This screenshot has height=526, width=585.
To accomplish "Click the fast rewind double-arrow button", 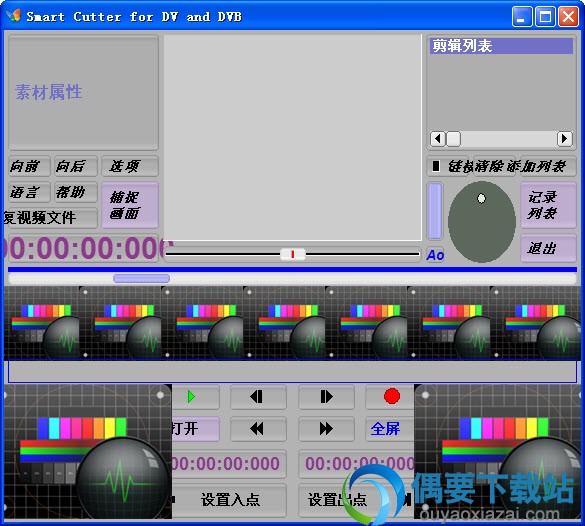I will point(258,429).
